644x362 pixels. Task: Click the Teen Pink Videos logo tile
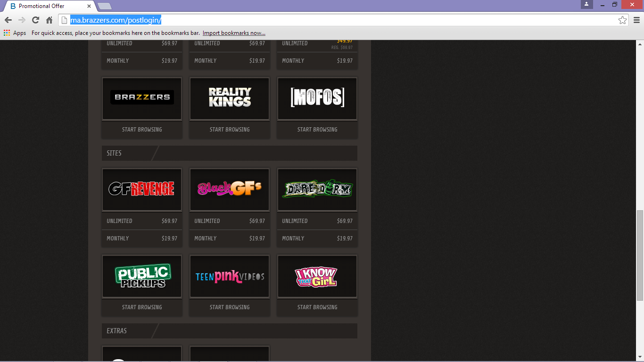tap(230, 276)
